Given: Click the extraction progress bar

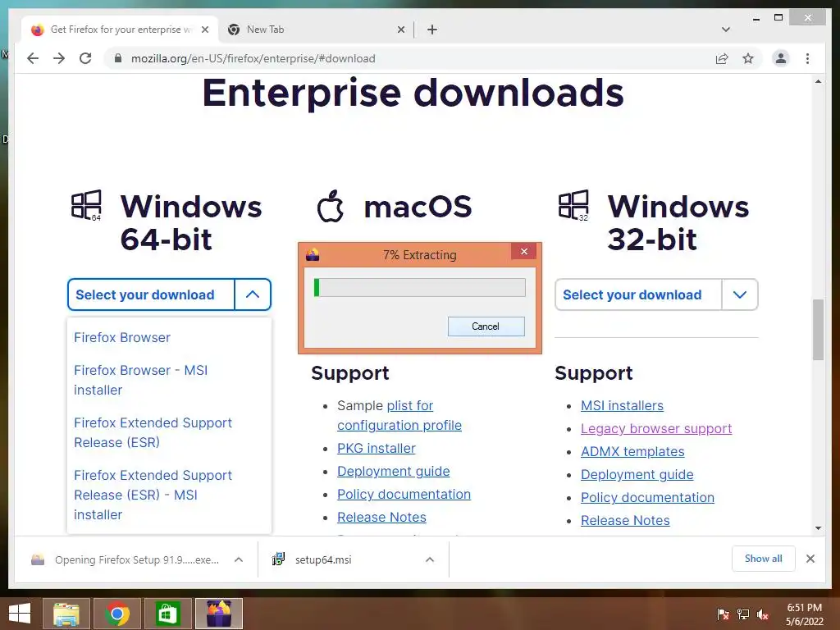Looking at the screenshot, I should pos(419,288).
